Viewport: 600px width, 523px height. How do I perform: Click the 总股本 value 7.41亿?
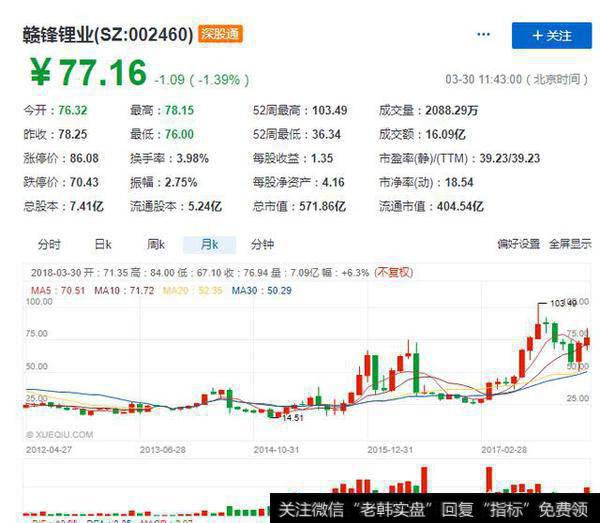pyautogui.click(x=86, y=206)
